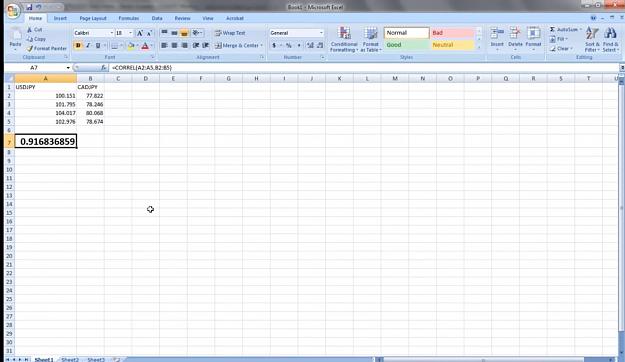Increase decimal places

[x=310, y=45]
